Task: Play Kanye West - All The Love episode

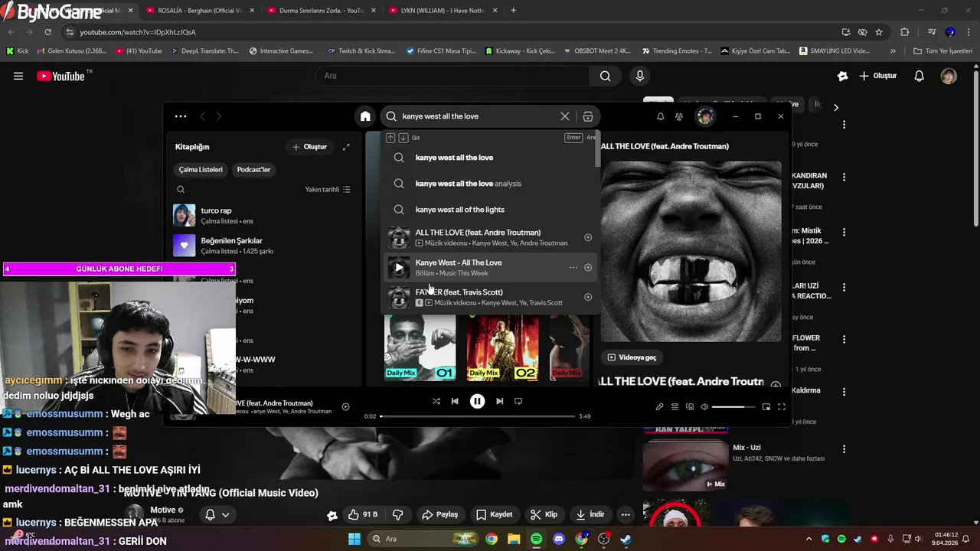Action: click(399, 268)
